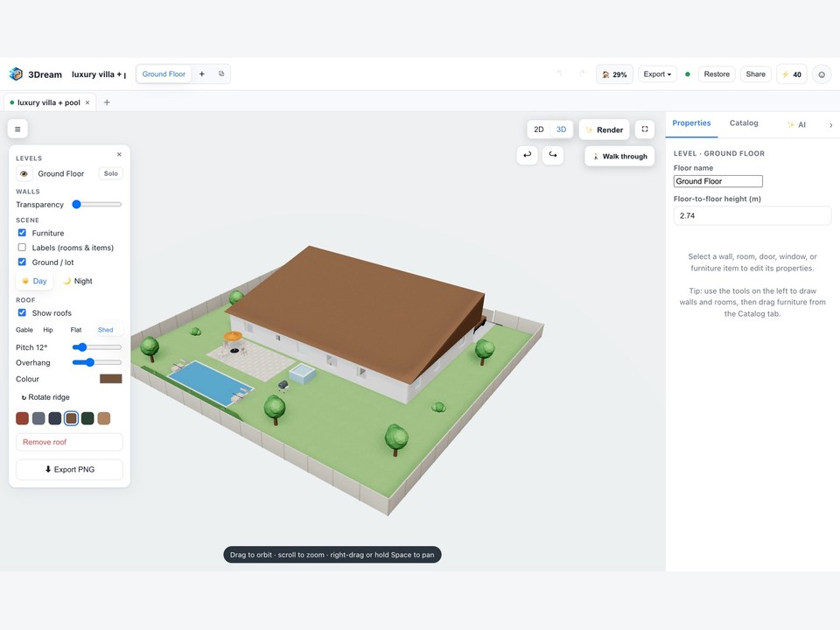Click the header undo arrow icon
The height and width of the screenshot is (630, 840).
tap(560, 73)
